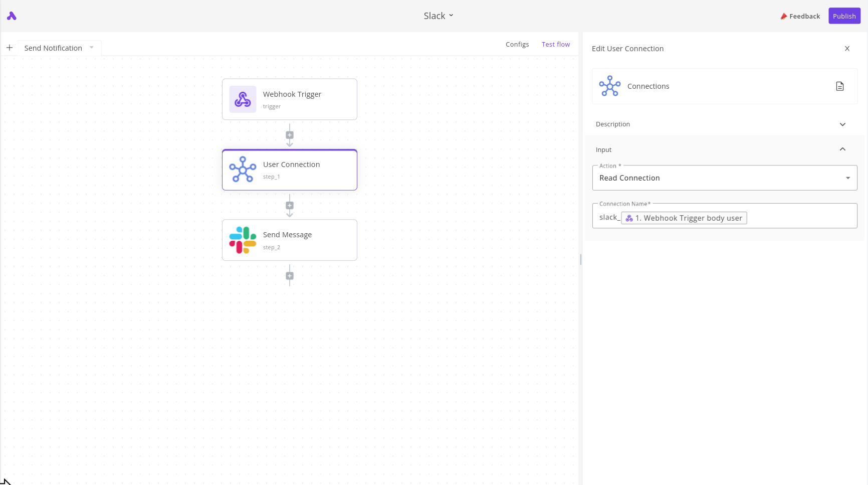Click the plus icon to add a flow

point(10,48)
